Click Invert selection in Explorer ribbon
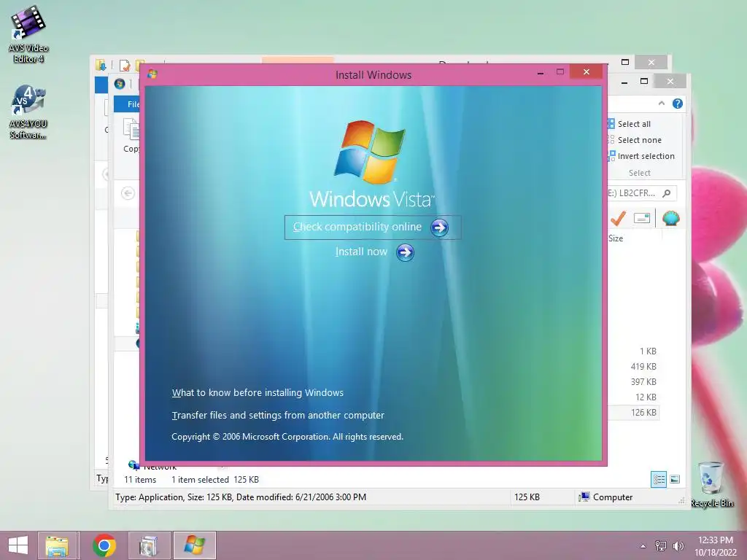 click(641, 156)
